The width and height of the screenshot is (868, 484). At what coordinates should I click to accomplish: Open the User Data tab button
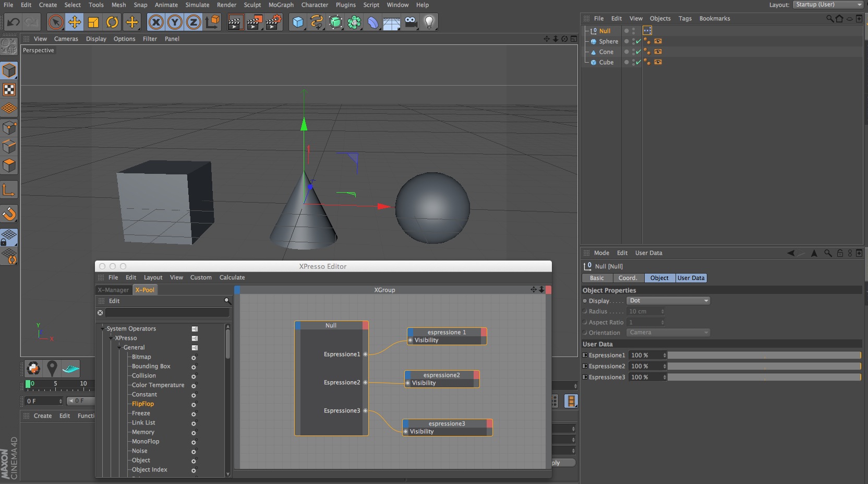(x=691, y=278)
